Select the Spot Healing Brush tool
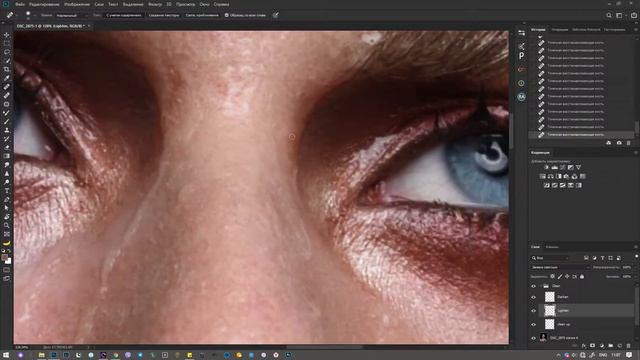Image resolution: width=640 pixels, height=360 pixels. pyautogui.click(x=7, y=87)
